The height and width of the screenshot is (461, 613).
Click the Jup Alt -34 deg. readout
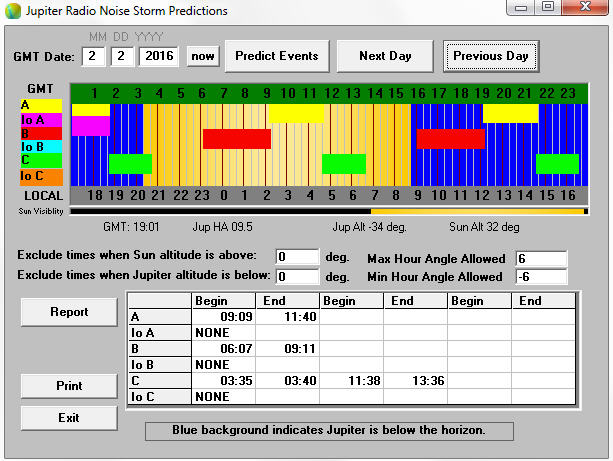(369, 227)
